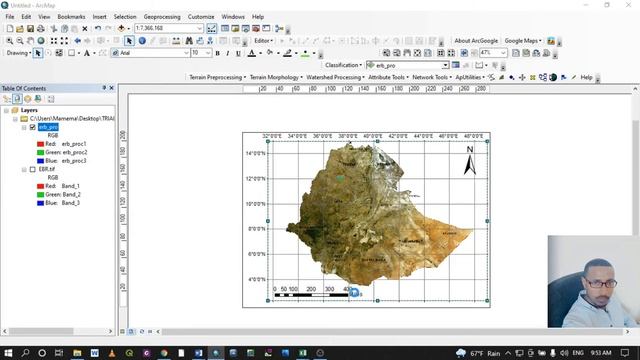Open the Drawing dropdown menu
Screen dimensions: 640x360
pos(19,53)
